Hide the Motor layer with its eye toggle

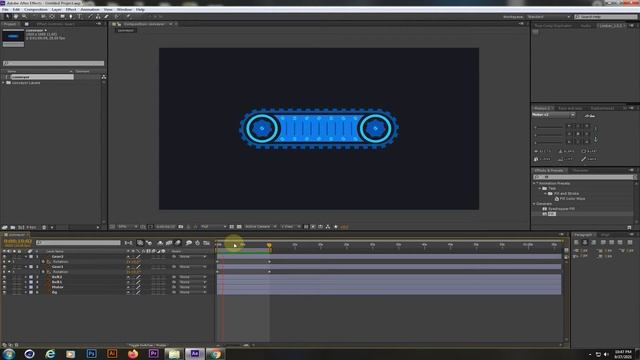click(x=4, y=287)
